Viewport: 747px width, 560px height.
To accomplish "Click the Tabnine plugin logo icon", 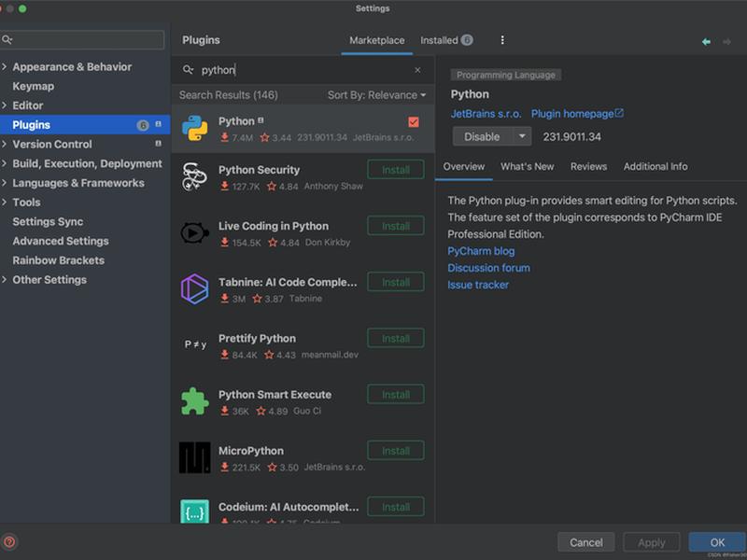I will click(194, 289).
